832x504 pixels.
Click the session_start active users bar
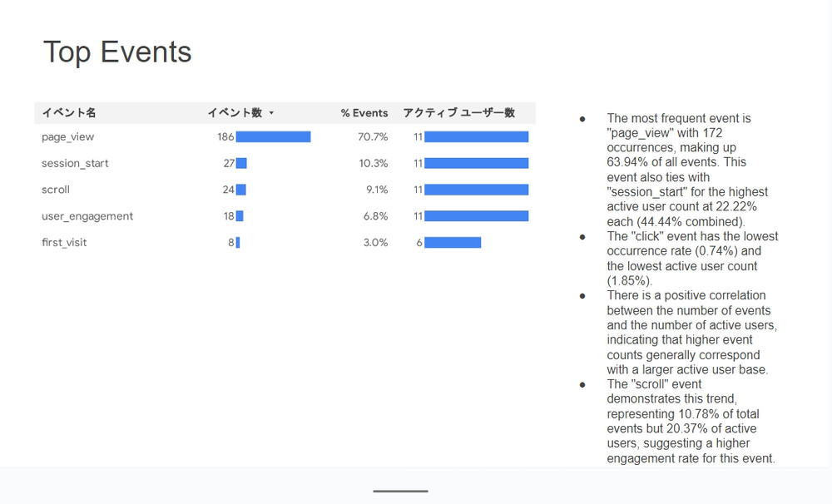476,163
